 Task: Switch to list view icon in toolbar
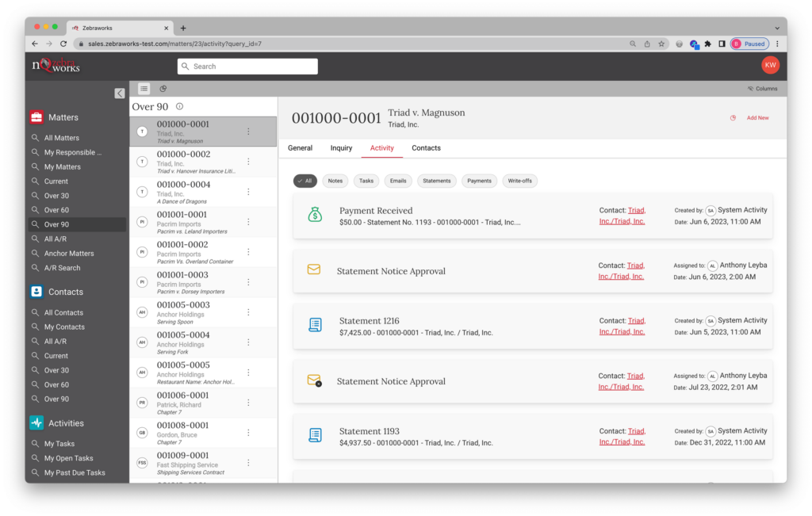tap(144, 89)
